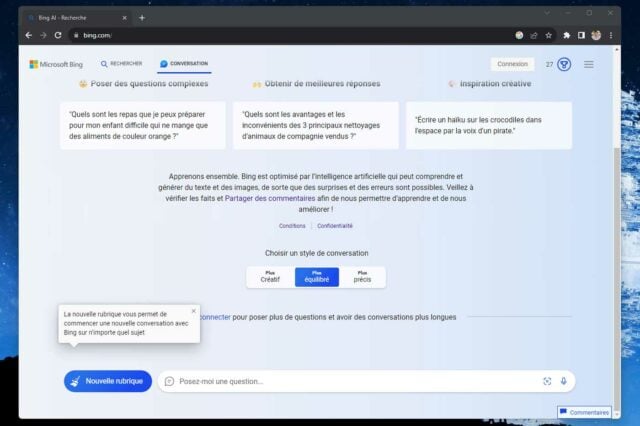Open the Chrome profile avatar
The width and height of the screenshot is (640, 426).
596,36
